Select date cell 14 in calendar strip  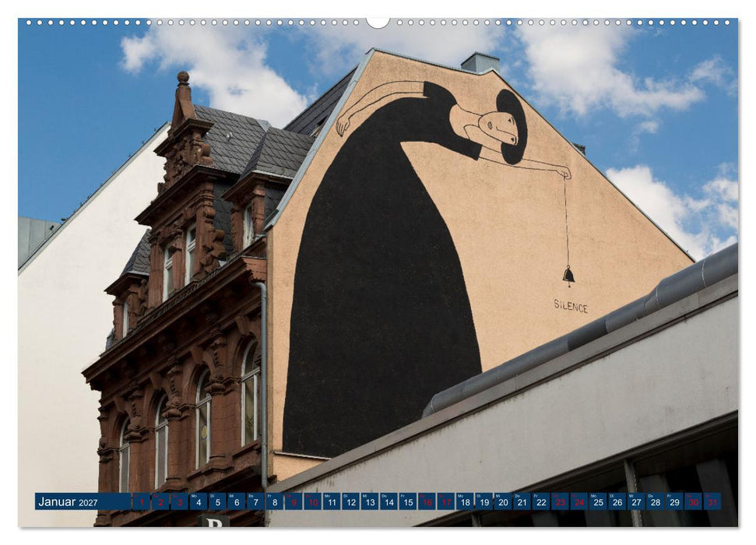(x=389, y=501)
